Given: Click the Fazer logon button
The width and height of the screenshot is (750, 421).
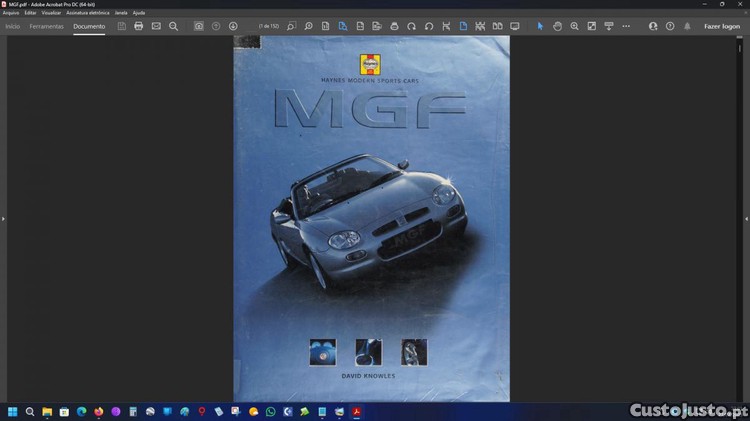Looking at the screenshot, I should 721,26.
